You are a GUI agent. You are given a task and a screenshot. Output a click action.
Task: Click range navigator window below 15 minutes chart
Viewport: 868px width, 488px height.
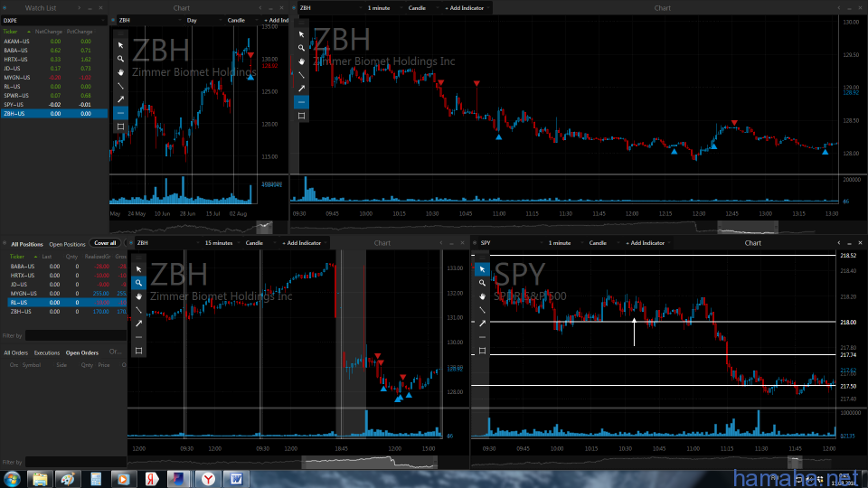370,462
